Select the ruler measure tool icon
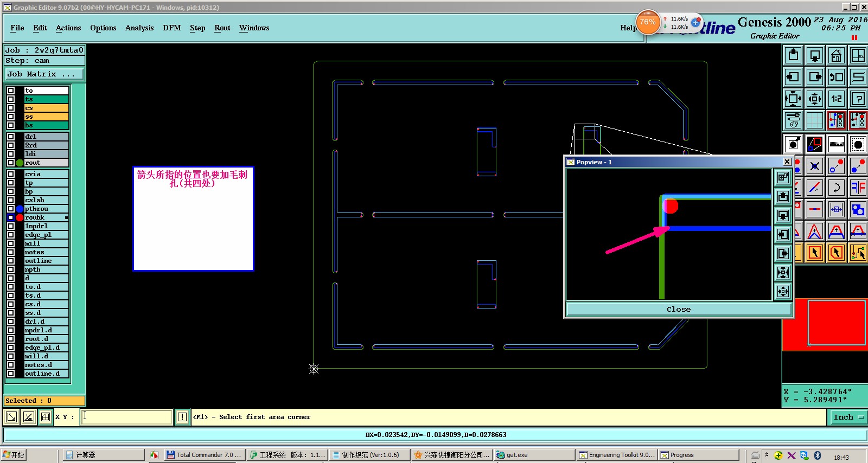Viewport: 868px width, 463px height. [x=837, y=144]
